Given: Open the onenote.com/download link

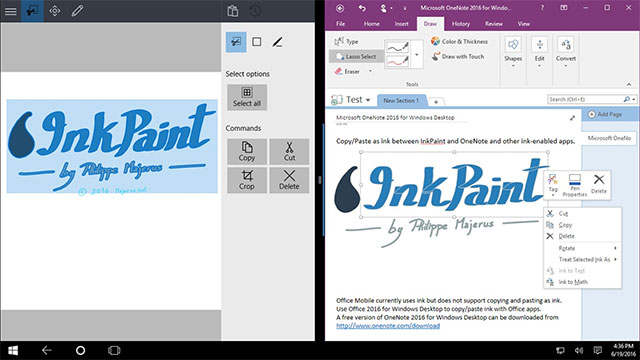Looking at the screenshot, I should 388,326.
